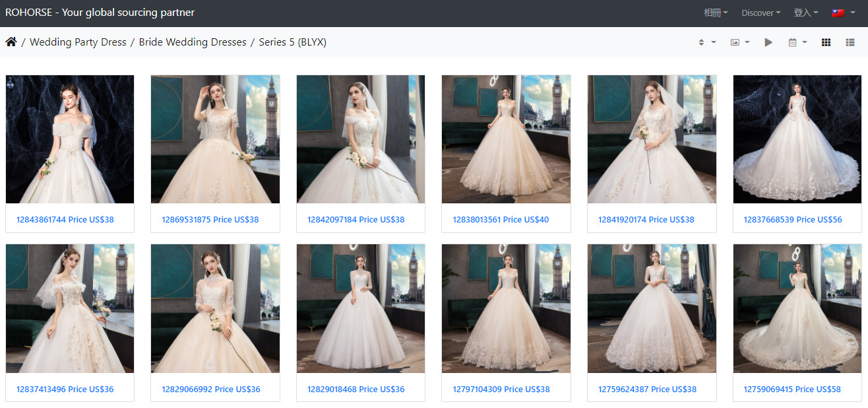The height and width of the screenshot is (408, 868).
Task: Click the ROHORSE site title
Action: pyautogui.click(x=100, y=13)
